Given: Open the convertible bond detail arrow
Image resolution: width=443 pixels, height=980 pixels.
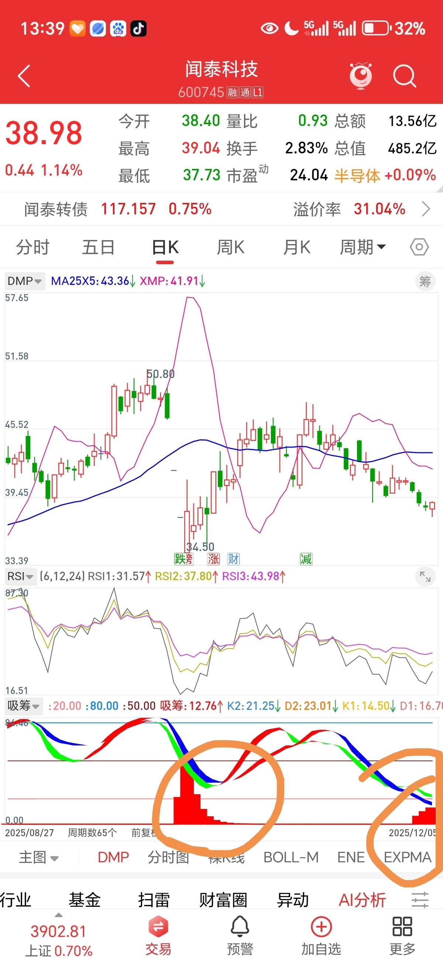Looking at the screenshot, I should [426, 209].
